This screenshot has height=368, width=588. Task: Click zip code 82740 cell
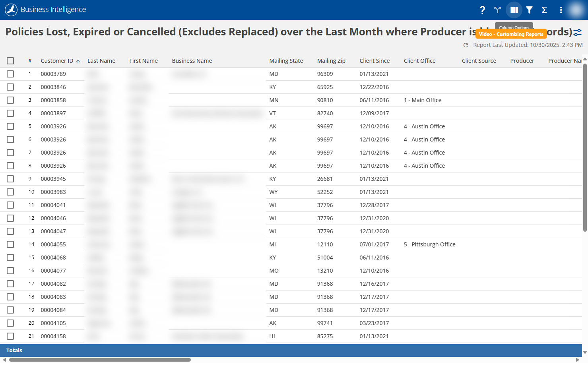pos(325,113)
